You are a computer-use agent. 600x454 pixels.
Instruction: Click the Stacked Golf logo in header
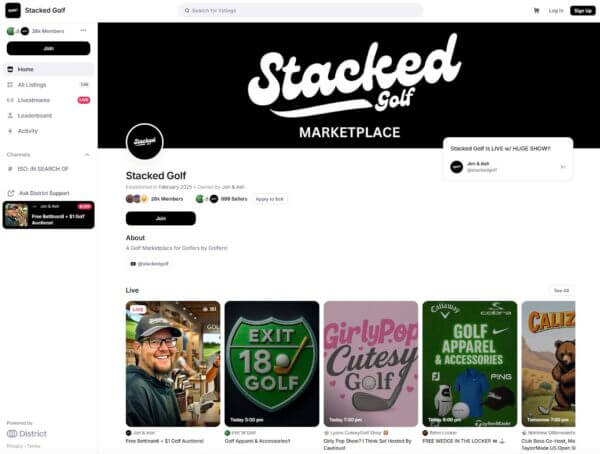coord(13,10)
